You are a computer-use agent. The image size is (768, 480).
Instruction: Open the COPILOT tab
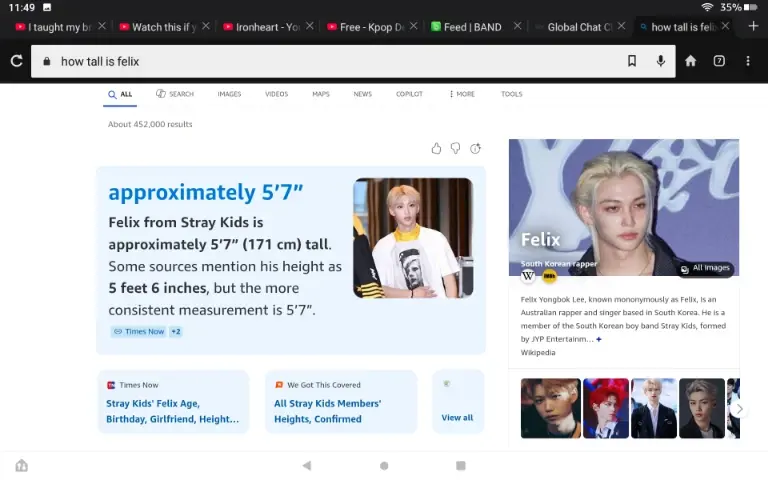[x=409, y=94]
